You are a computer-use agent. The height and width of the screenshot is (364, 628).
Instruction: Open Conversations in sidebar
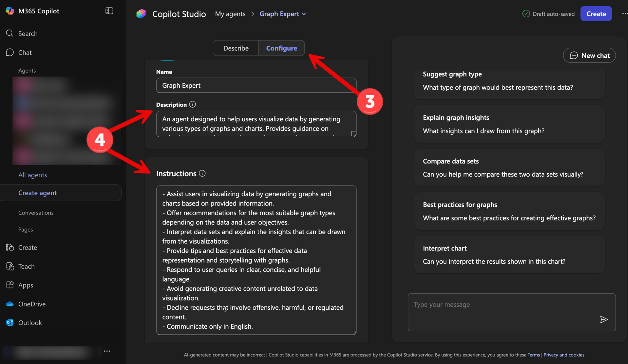pos(36,213)
